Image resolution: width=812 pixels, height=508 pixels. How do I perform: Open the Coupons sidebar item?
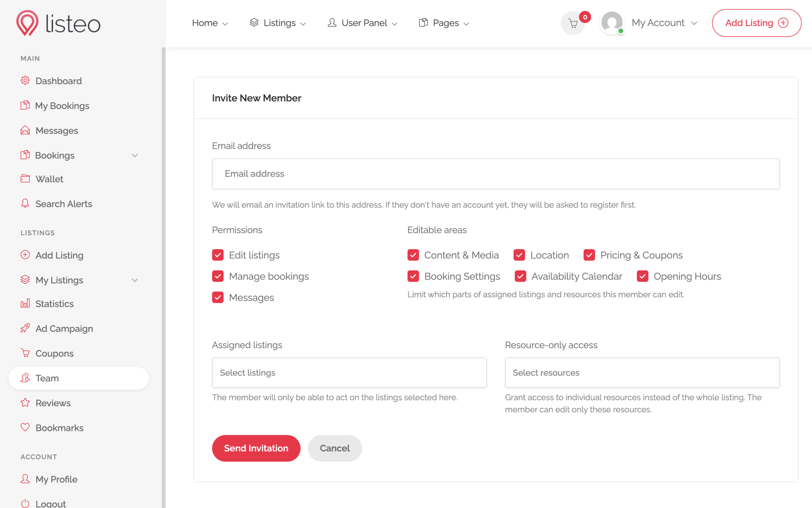79,353
